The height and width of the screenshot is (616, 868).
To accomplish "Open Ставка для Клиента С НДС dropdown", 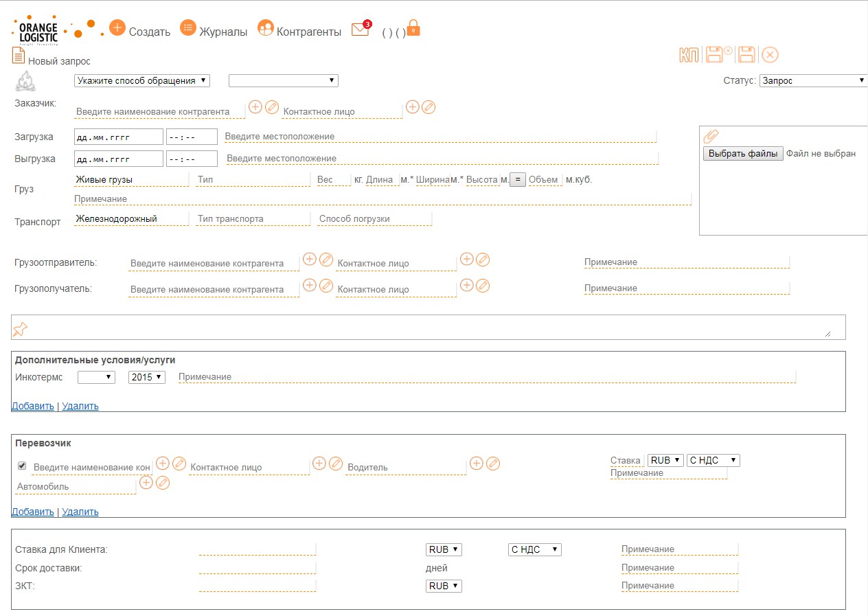I will tap(535, 549).
